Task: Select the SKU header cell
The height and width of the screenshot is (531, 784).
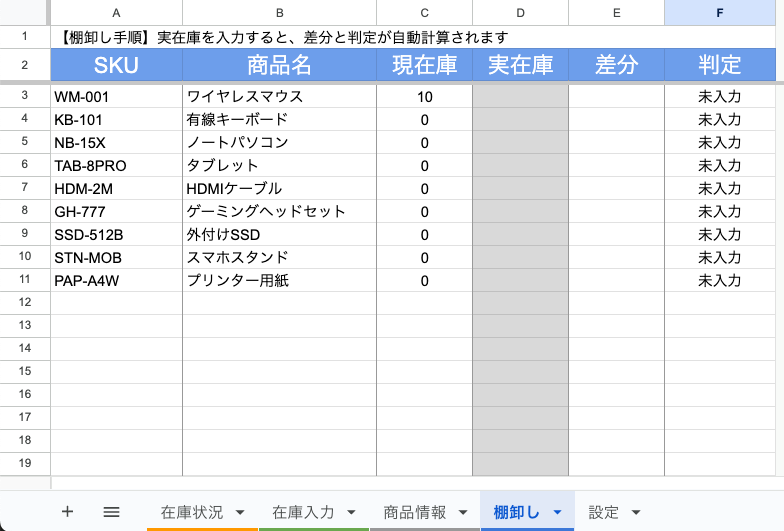Action: click(x=116, y=66)
